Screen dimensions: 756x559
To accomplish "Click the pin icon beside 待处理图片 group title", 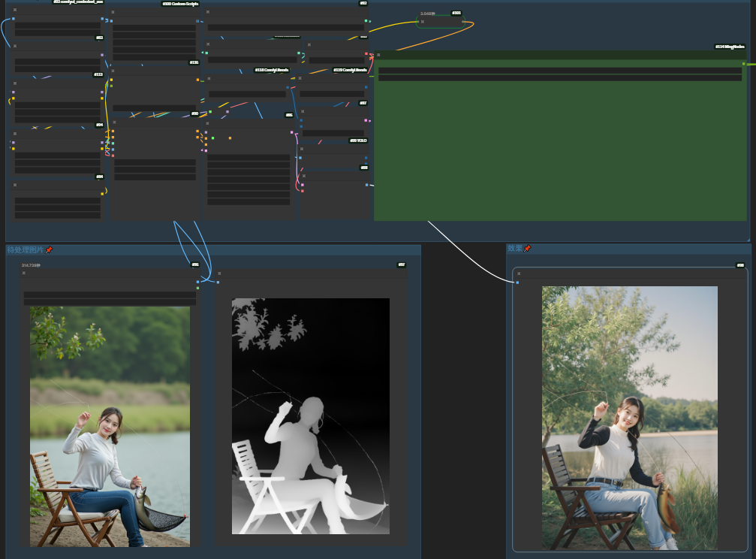I will coord(49,249).
